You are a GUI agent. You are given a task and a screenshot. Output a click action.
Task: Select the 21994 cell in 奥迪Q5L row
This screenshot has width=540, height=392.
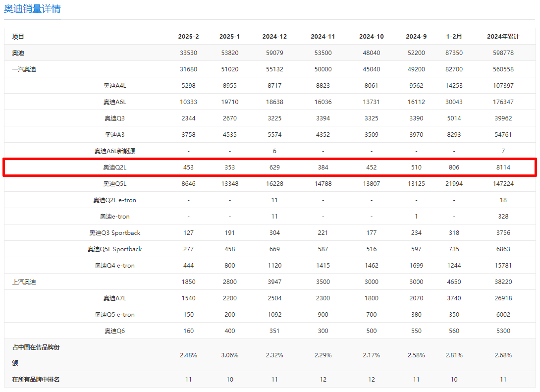(x=454, y=183)
